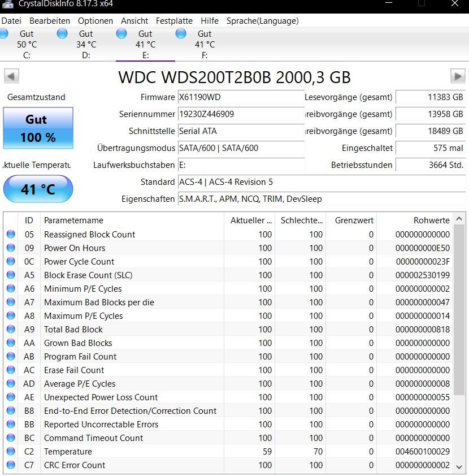Click status icon of Erase Fail Count

click(11, 370)
